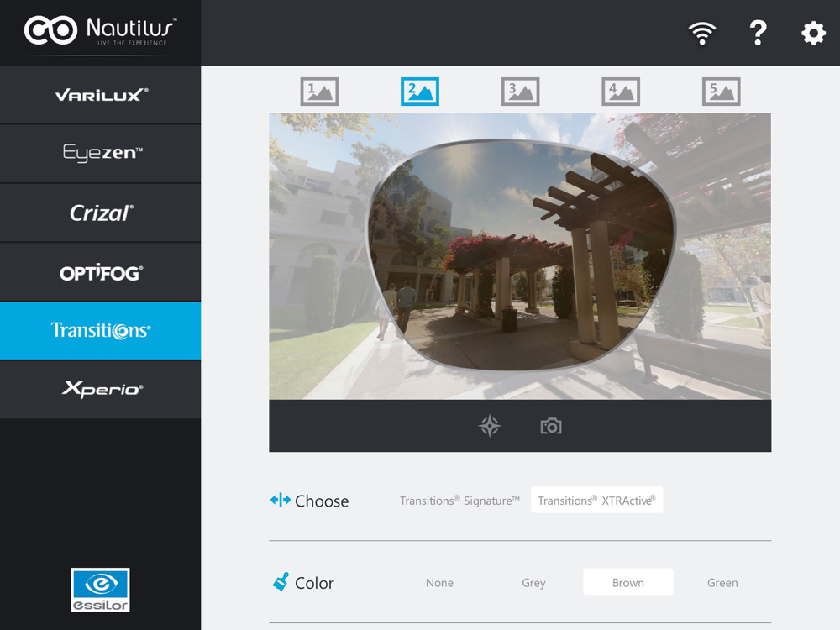Go to the Crizal section
This screenshot has height=630, width=840.
pyautogui.click(x=101, y=213)
